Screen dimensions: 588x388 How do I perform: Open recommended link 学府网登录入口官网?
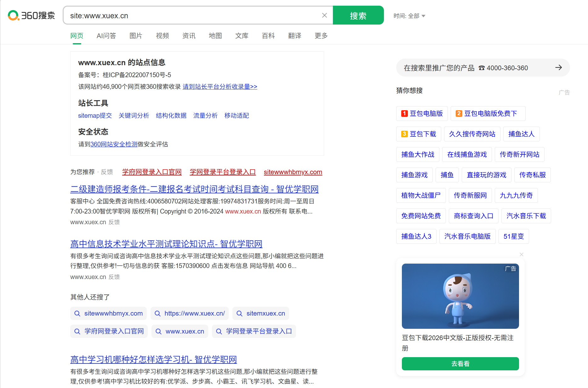click(152, 172)
